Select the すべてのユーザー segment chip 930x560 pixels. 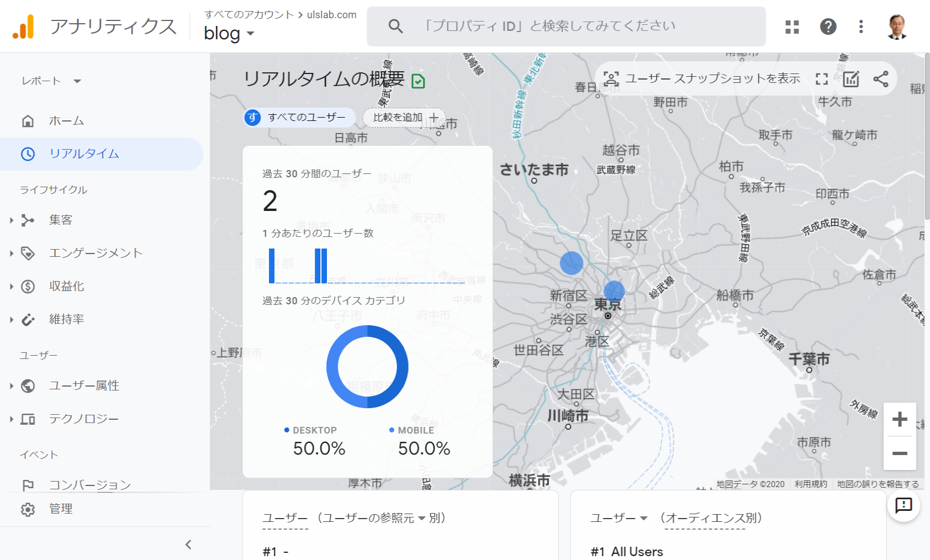(300, 117)
